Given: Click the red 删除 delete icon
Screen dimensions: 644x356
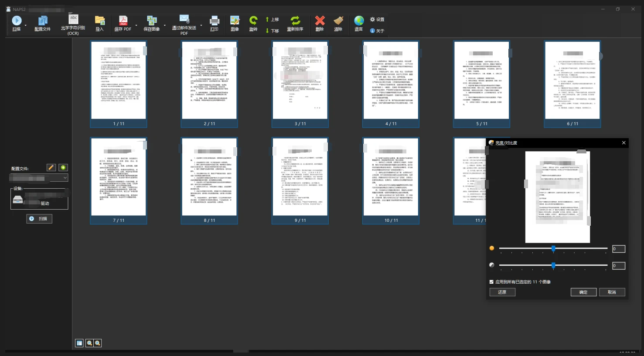Looking at the screenshot, I should pyautogui.click(x=320, y=21).
